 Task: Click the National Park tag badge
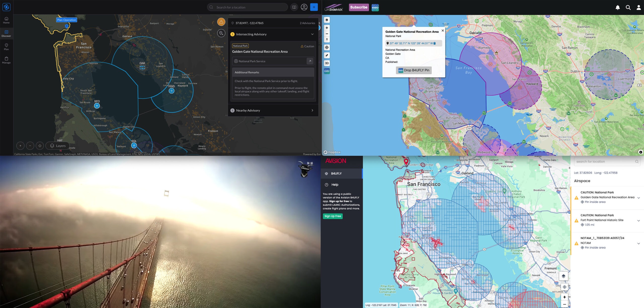coord(240,46)
